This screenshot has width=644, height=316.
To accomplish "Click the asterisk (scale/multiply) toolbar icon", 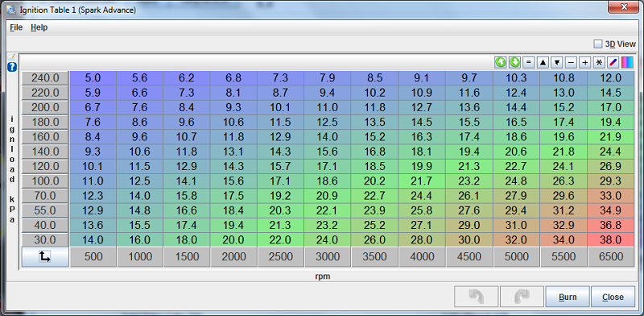I will tap(599, 63).
